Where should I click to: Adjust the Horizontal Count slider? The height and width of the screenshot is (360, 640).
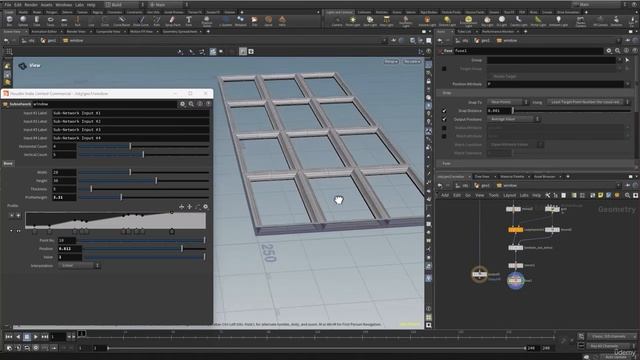144,146
